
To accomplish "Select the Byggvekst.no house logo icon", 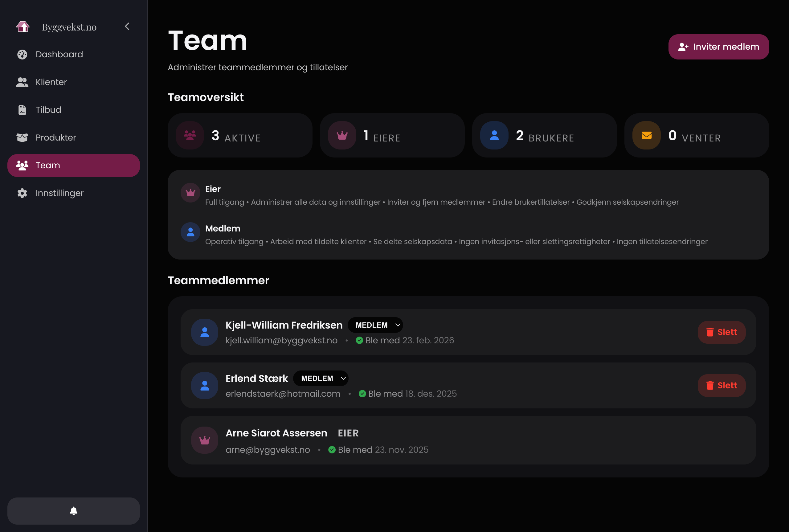I will [x=23, y=26].
